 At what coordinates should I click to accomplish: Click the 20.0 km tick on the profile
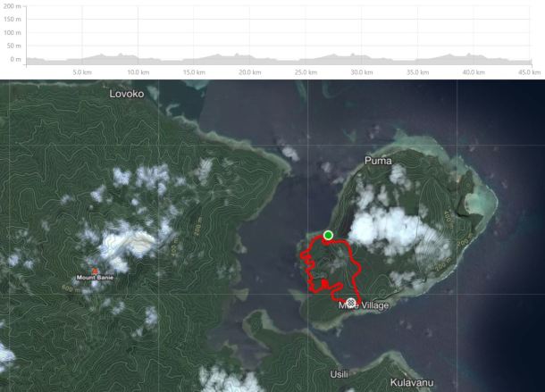pyautogui.click(x=249, y=71)
